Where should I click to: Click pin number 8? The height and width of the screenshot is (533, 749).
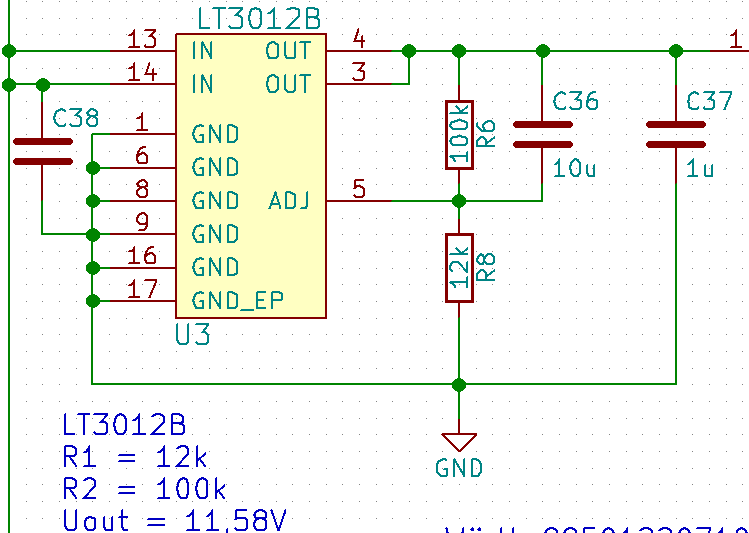pos(142,190)
